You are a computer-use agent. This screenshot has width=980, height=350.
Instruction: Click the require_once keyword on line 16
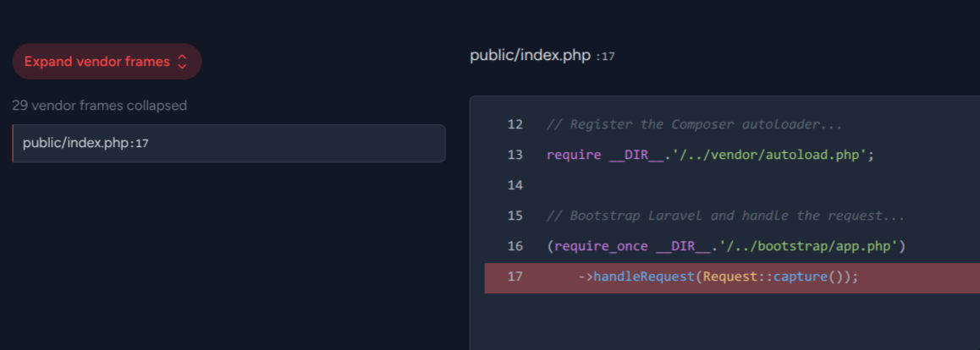601,246
